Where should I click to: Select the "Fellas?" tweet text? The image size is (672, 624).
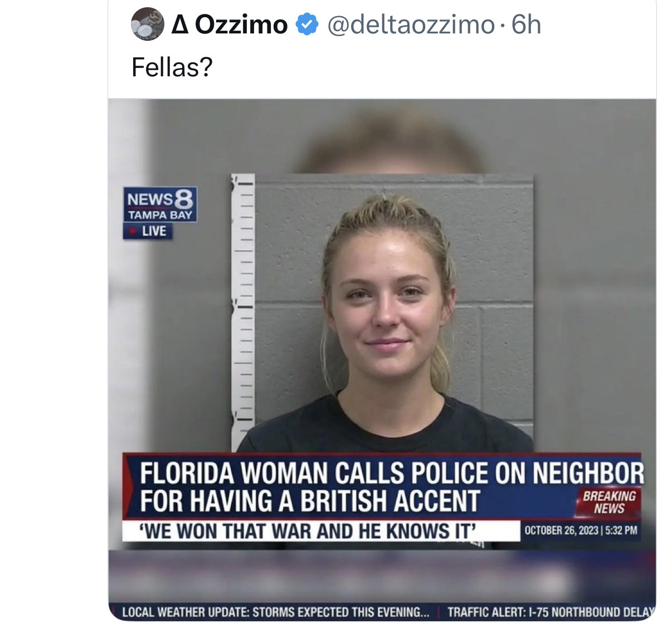pyautogui.click(x=172, y=67)
